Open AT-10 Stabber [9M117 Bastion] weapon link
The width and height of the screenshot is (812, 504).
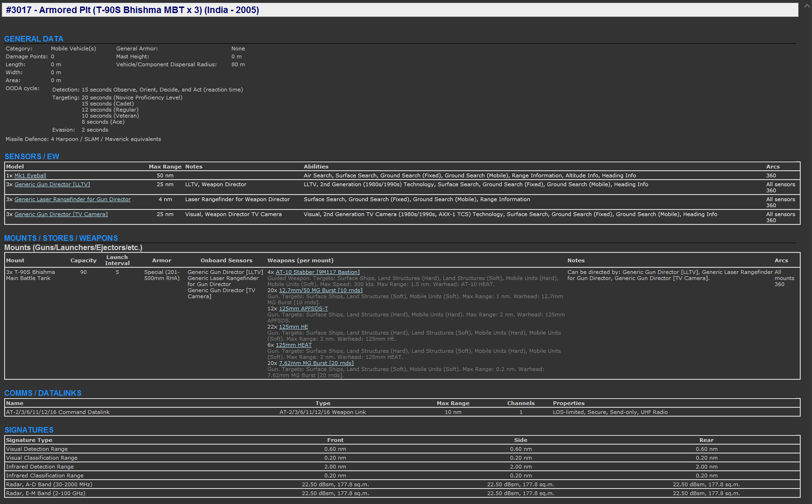318,272
